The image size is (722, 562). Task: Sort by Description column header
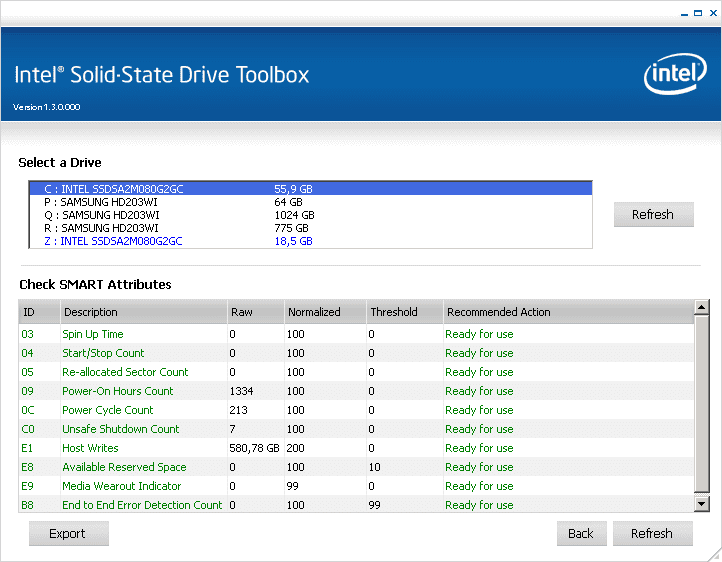pyautogui.click(x=144, y=312)
